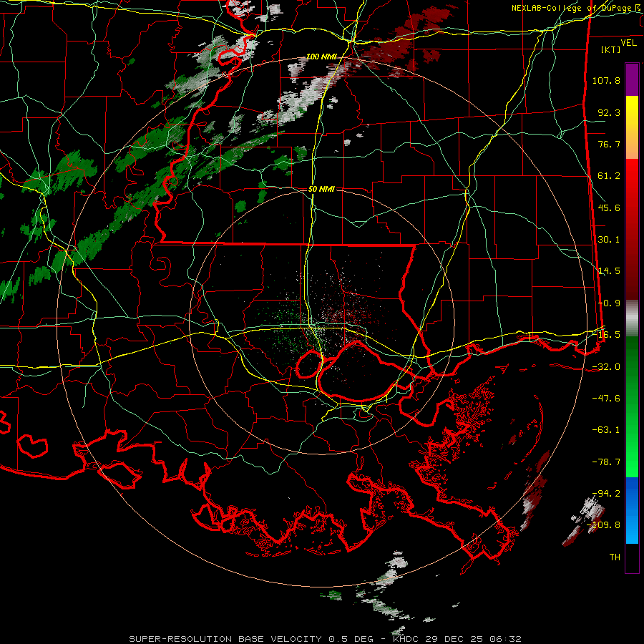Viewport: 644px width, 644px height.
Task: Select the 14.5 scale value
Action: tap(609, 271)
